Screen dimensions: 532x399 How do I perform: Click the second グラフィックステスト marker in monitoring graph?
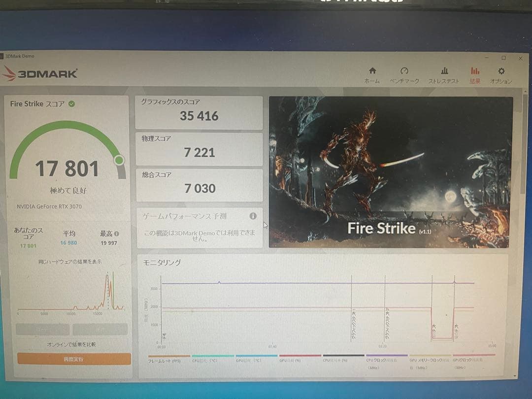(x=387, y=324)
